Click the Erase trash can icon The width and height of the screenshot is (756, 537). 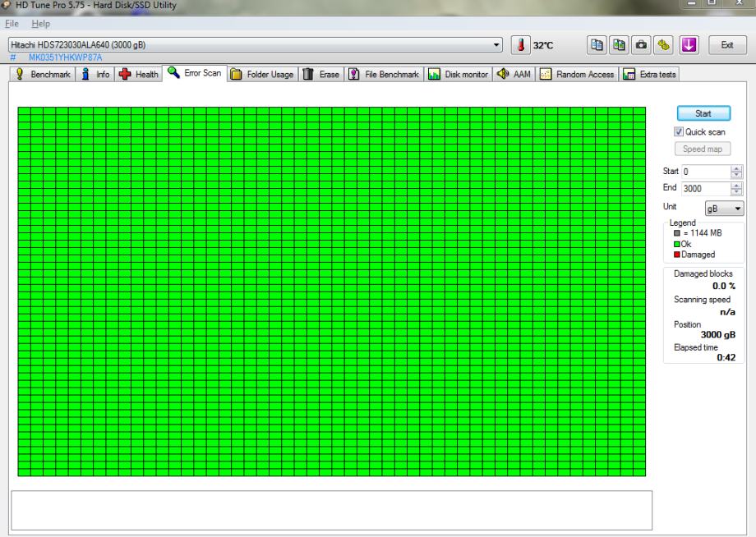point(308,74)
